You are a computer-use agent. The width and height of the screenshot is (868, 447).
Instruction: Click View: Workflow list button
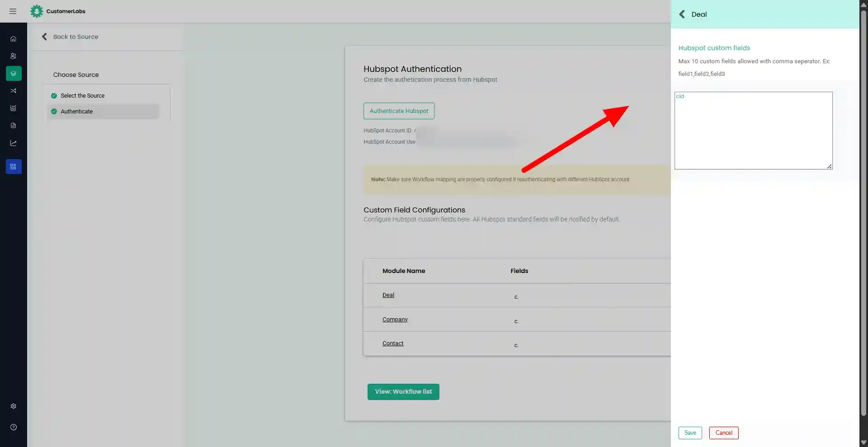[x=403, y=392]
